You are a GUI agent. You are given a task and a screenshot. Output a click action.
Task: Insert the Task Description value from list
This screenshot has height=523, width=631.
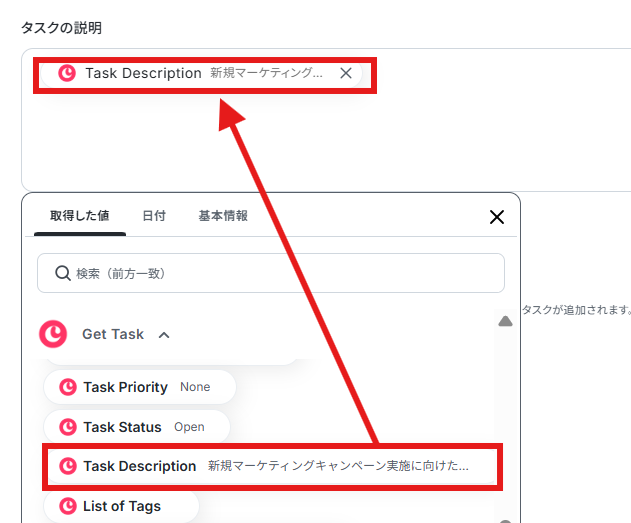pos(272,466)
